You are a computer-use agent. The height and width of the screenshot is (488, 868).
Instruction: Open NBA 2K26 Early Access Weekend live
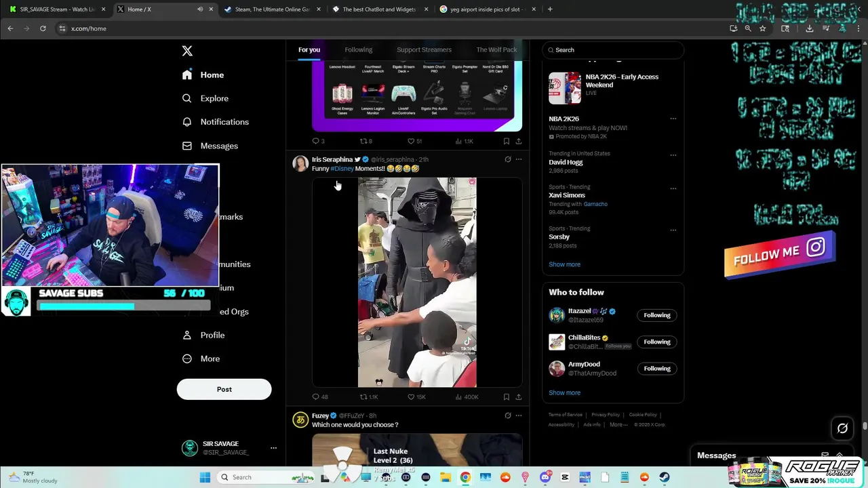click(x=612, y=87)
